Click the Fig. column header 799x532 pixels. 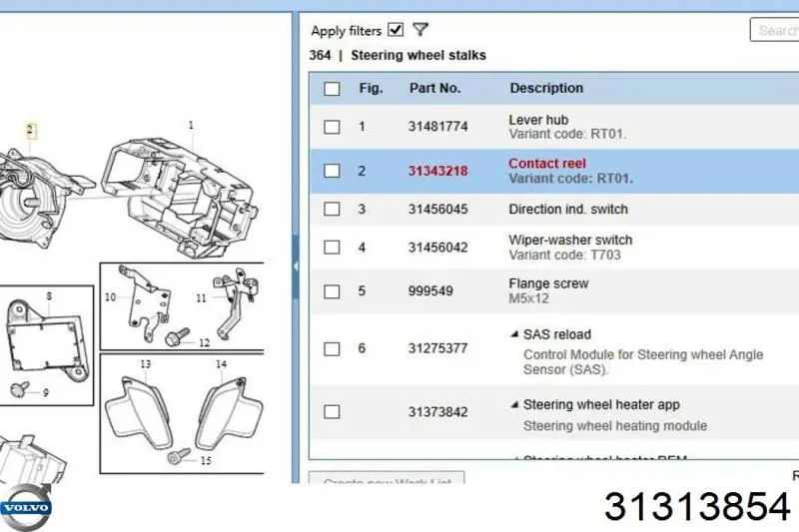[x=371, y=88]
